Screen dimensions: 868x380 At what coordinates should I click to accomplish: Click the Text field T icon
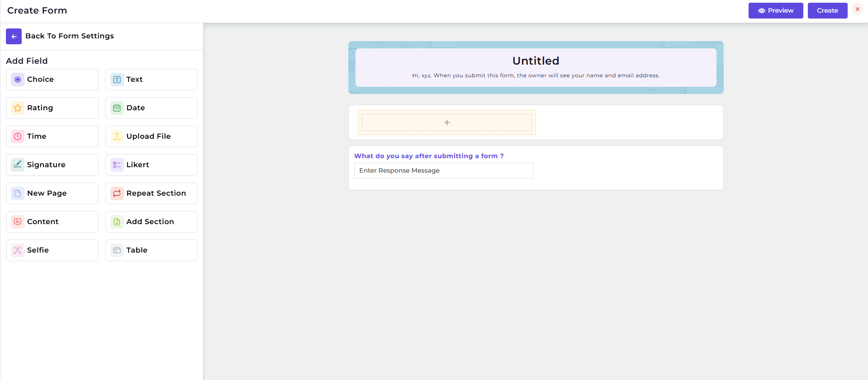(117, 80)
